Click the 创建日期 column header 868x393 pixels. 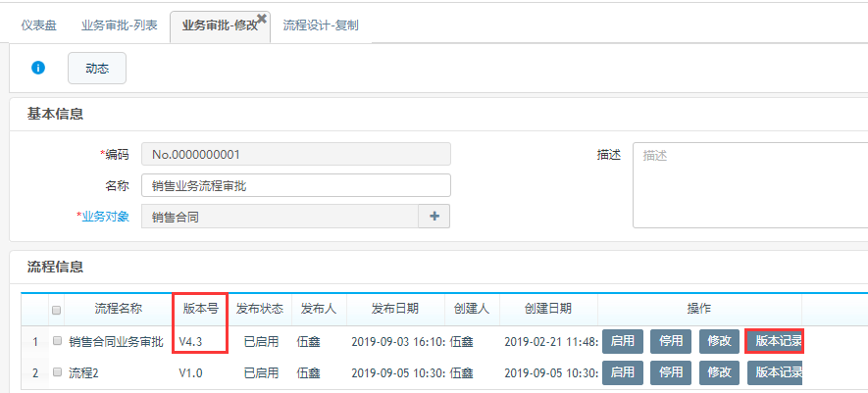pyautogui.click(x=548, y=309)
